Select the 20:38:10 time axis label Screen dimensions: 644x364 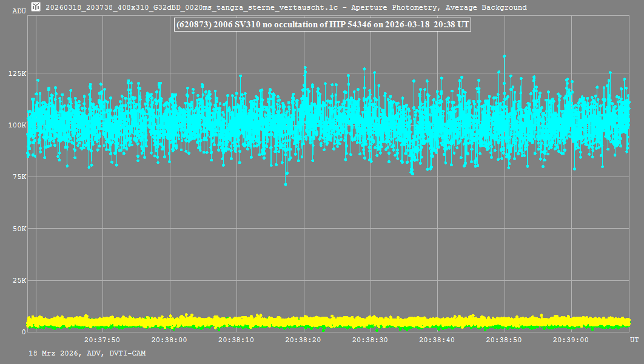236,340
